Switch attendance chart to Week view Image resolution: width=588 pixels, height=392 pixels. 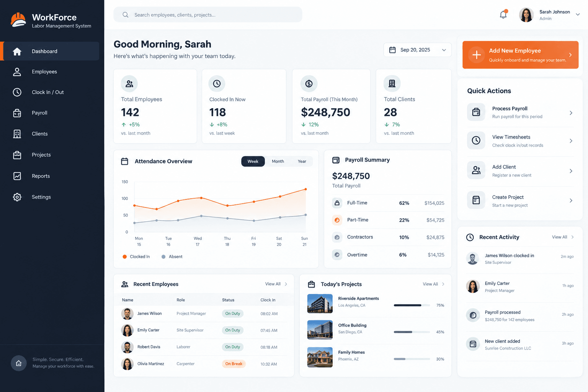point(253,162)
